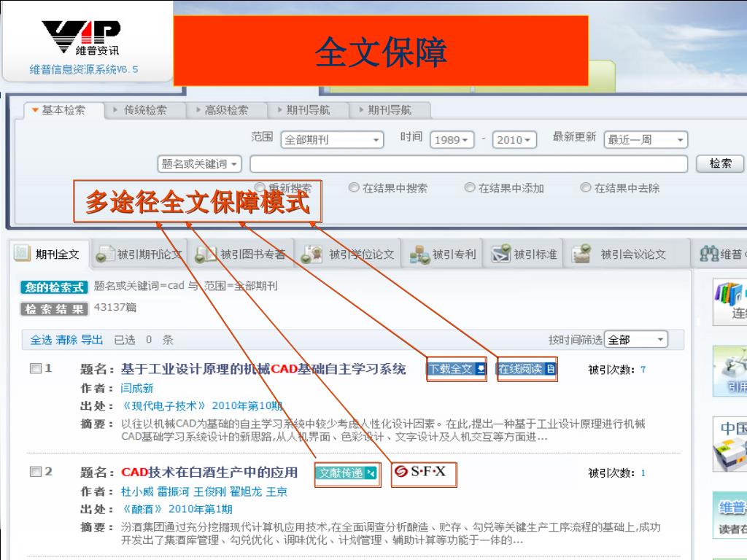Click the 被引期刊论文 tab icon
The height and width of the screenshot is (560, 747).
pyautogui.click(x=104, y=254)
